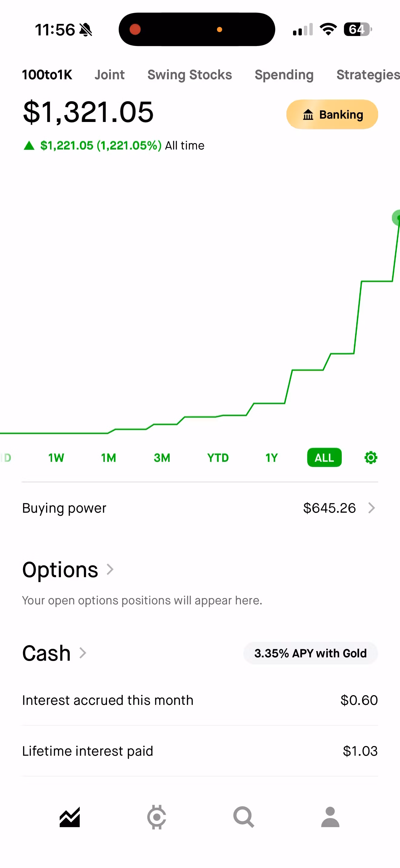Image resolution: width=400 pixels, height=868 pixels.
Task: Select the ALL chart range
Action: (324, 458)
